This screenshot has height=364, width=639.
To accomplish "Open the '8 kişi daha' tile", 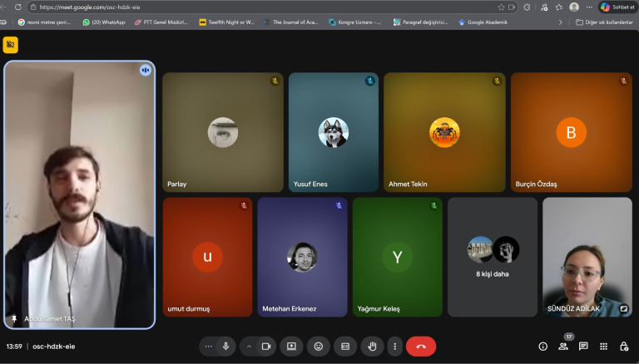I will pyautogui.click(x=493, y=257).
